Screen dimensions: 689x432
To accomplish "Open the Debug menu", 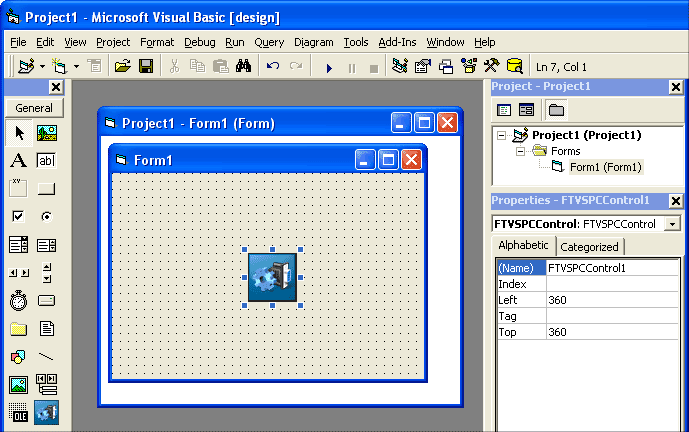I will (x=199, y=42).
